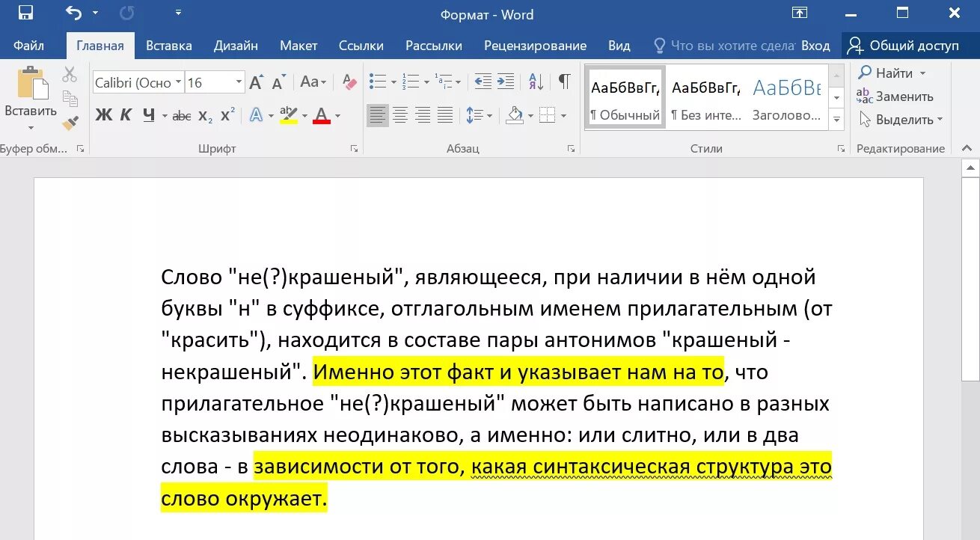The height and width of the screenshot is (540, 980).
Task: Open the Шрифт group dialog launcher
Action: pos(353,149)
